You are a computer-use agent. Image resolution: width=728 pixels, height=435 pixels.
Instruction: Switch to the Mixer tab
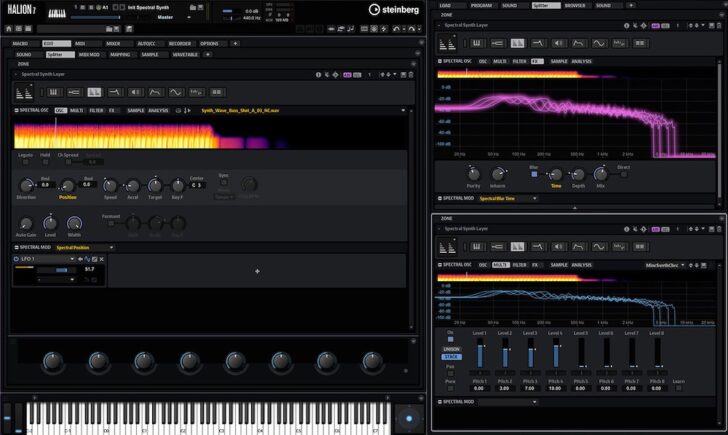pos(113,44)
